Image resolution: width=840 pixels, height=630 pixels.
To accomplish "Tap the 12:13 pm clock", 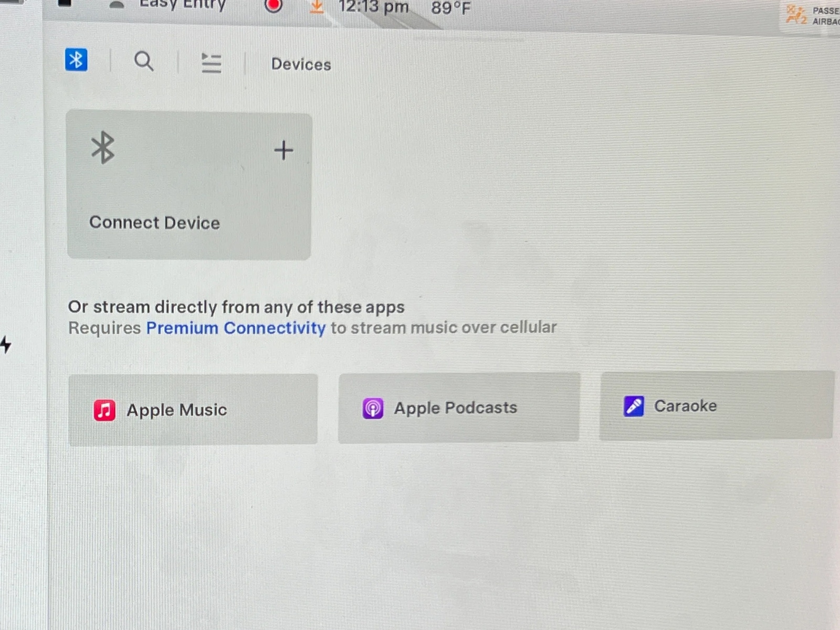I will 373,7.
